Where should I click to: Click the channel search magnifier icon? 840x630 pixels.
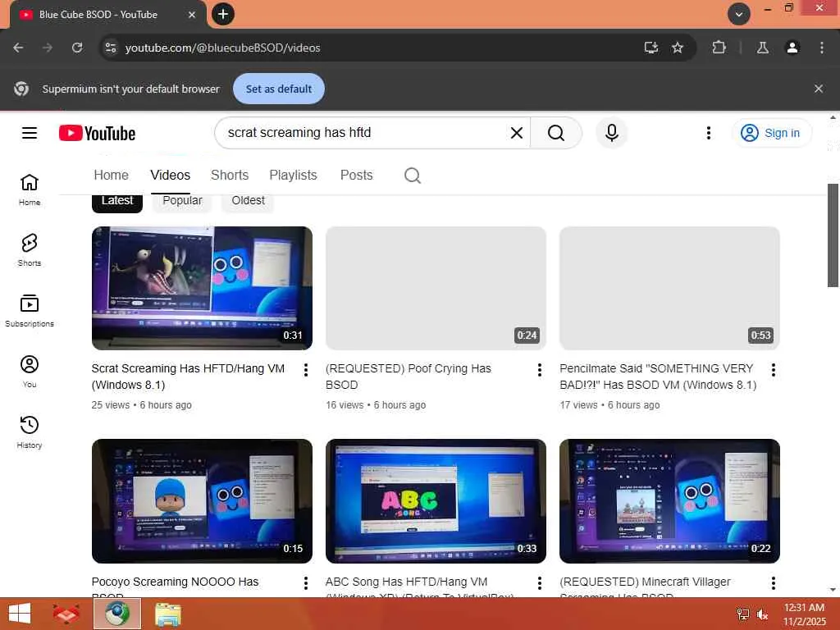click(x=412, y=176)
